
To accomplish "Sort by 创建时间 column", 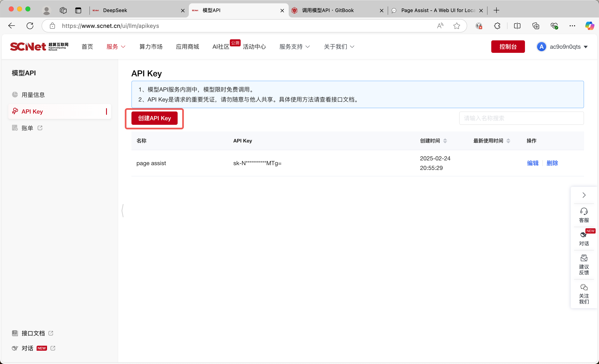I will click(x=445, y=141).
